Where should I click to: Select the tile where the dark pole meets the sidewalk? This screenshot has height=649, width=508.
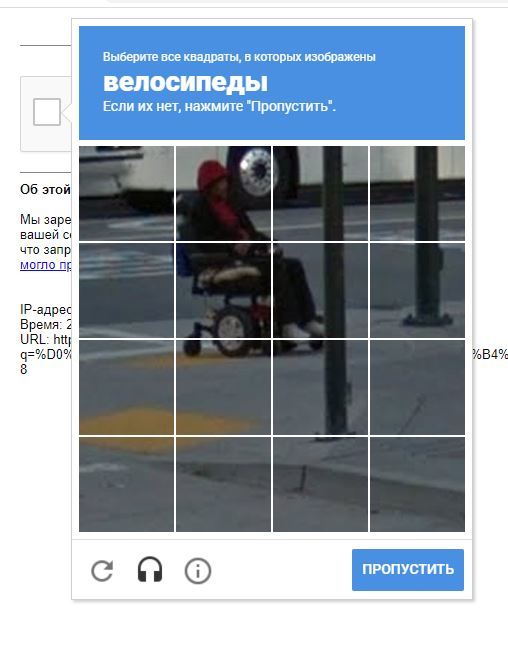point(320,387)
